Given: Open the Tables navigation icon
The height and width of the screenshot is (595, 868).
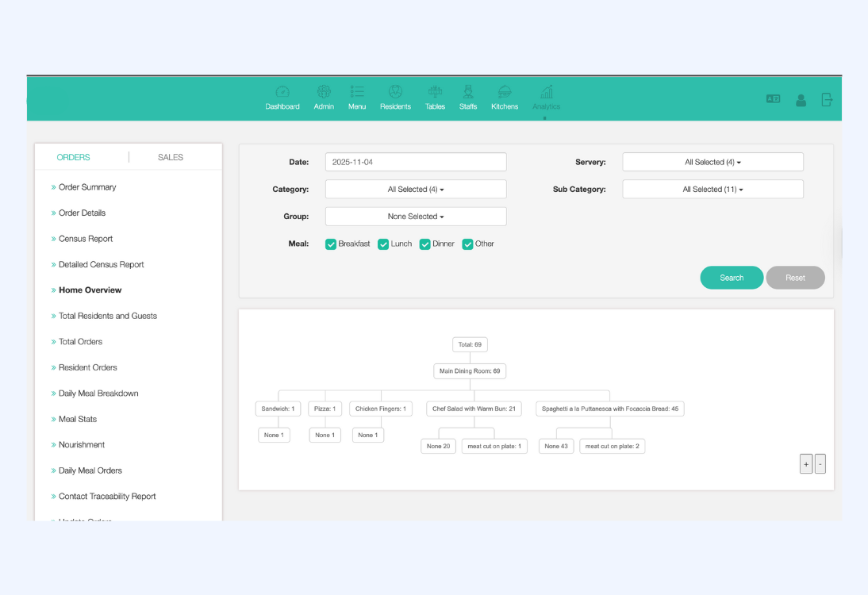Looking at the screenshot, I should [x=435, y=92].
